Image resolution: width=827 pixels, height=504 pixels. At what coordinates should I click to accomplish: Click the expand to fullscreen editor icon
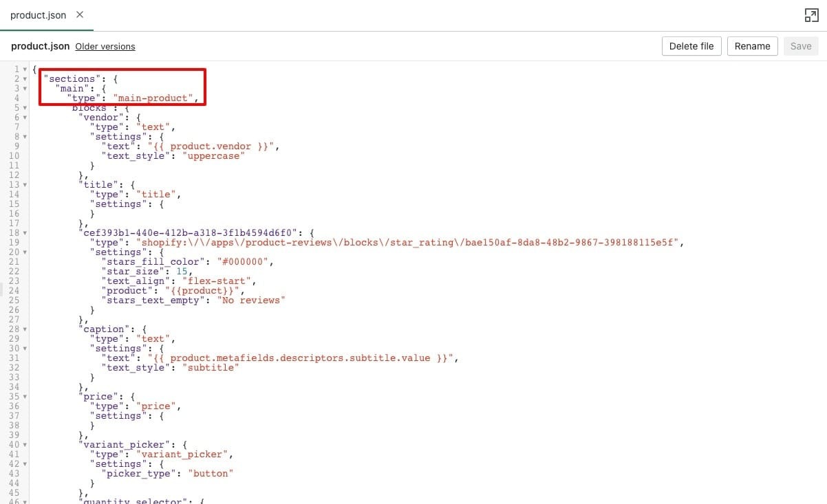coord(812,14)
